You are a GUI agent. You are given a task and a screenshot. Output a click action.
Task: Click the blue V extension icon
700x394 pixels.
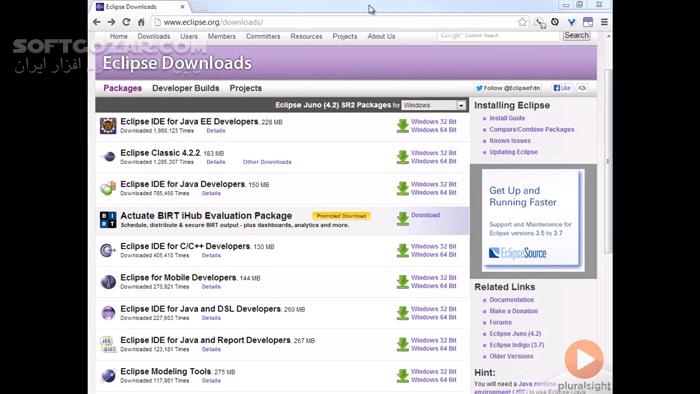tap(571, 22)
